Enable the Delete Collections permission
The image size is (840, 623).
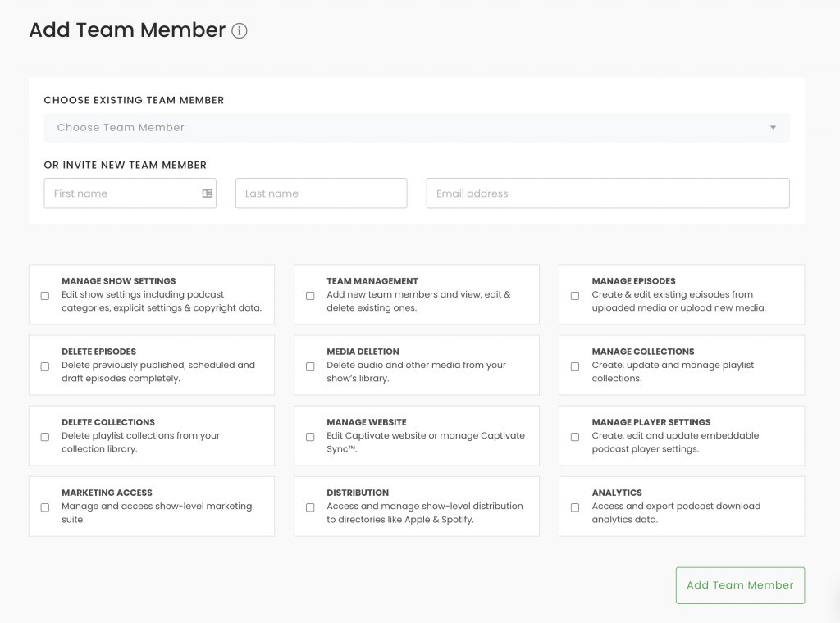[44, 437]
